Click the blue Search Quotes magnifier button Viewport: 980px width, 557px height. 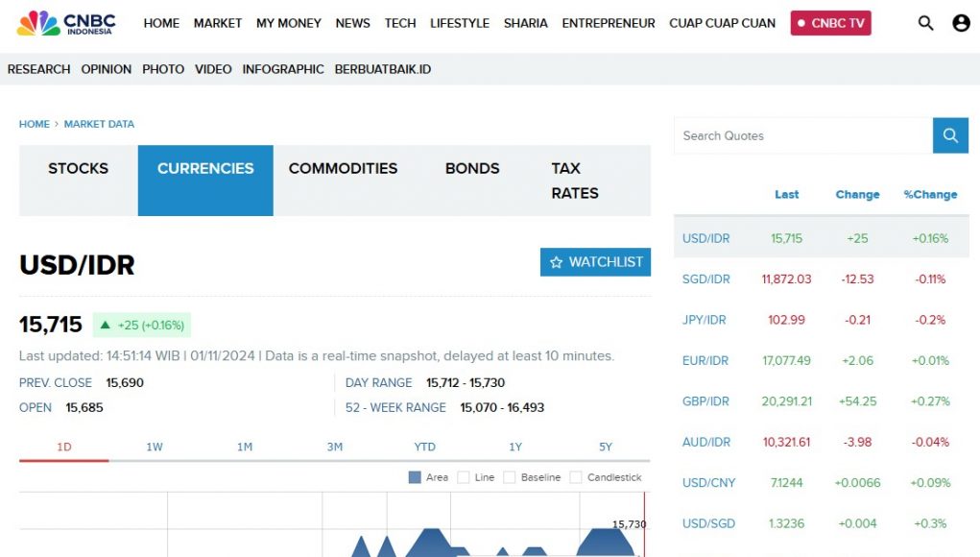pos(950,135)
